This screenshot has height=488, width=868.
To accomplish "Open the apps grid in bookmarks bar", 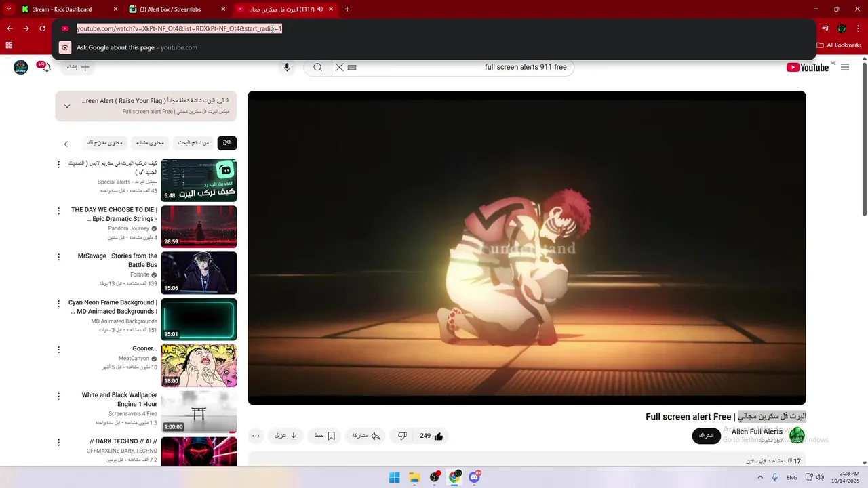I will coord(9,45).
